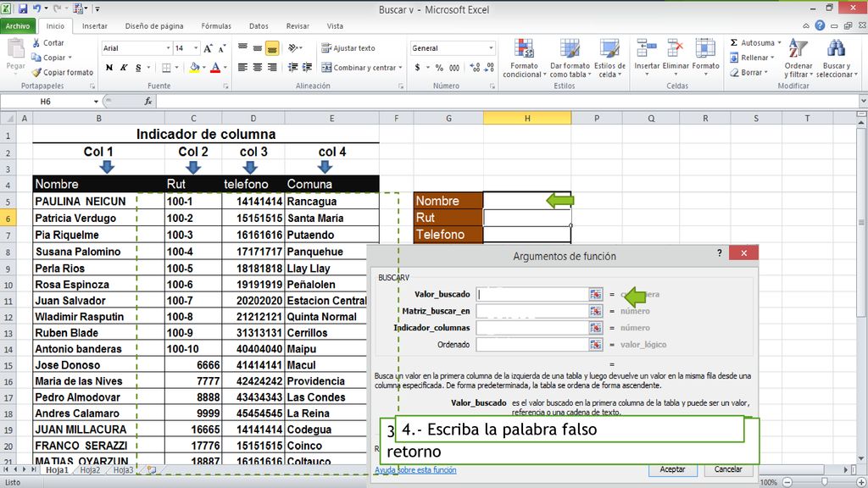Viewport: 868px width, 488px height.
Task: Click the text orientation icon
Action: click(293, 48)
